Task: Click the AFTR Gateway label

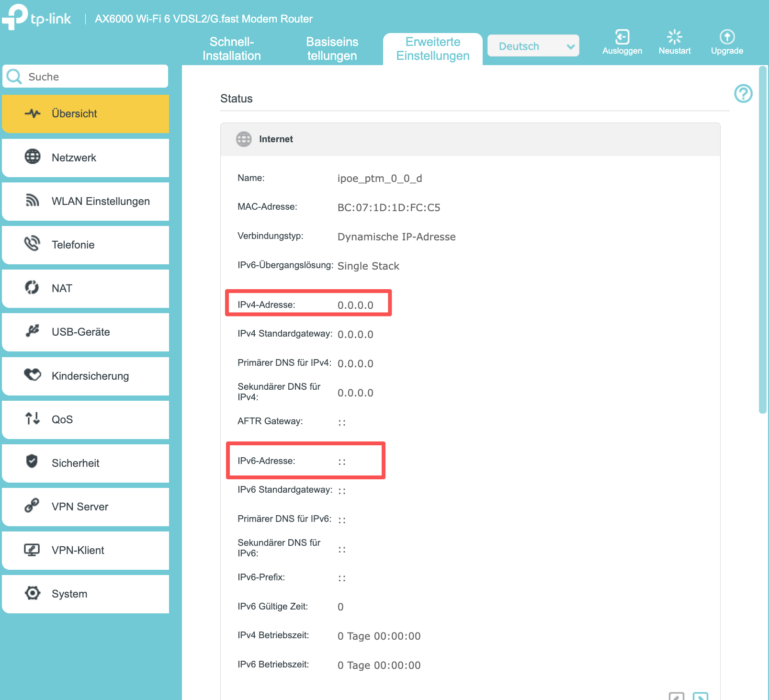Action: [270, 421]
